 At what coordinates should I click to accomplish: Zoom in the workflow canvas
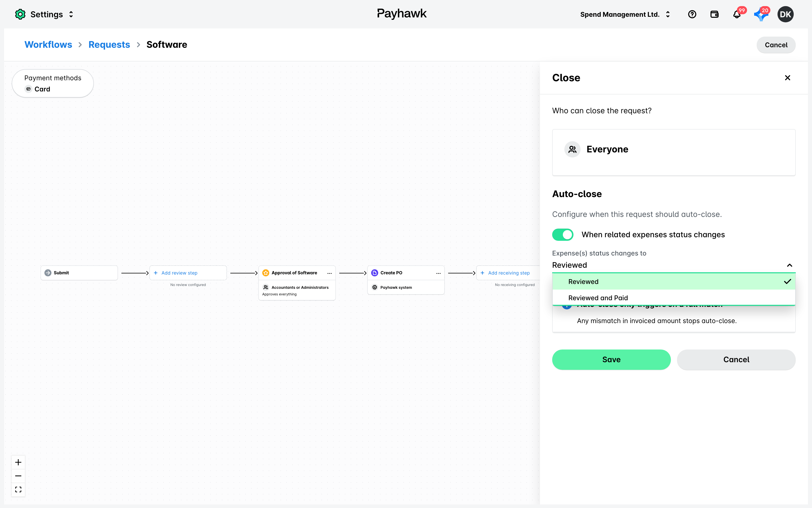pos(18,462)
